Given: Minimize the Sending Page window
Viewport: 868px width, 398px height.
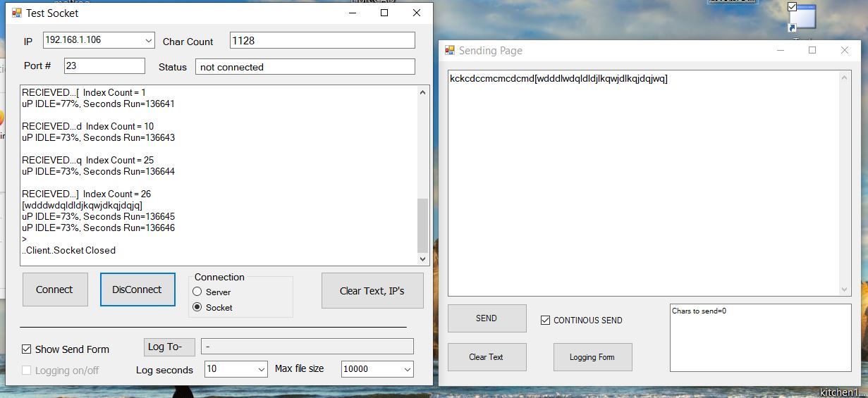Looking at the screenshot, I should pyautogui.click(x=780, y=51).
